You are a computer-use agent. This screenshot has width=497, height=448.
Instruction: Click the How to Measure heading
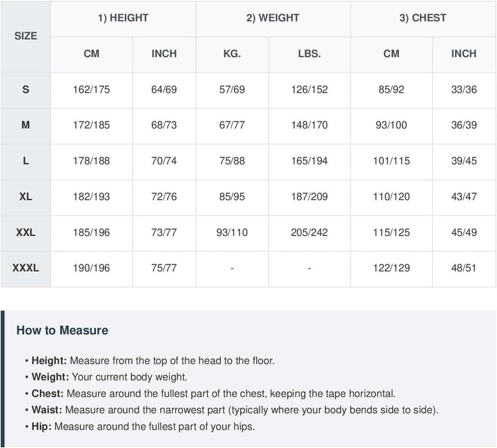(62, 331)
